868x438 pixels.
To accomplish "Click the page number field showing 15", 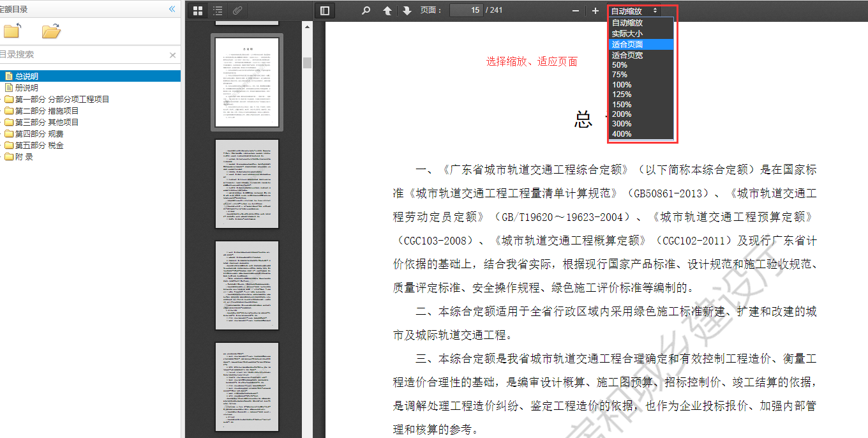I will [x=466, y=10].
